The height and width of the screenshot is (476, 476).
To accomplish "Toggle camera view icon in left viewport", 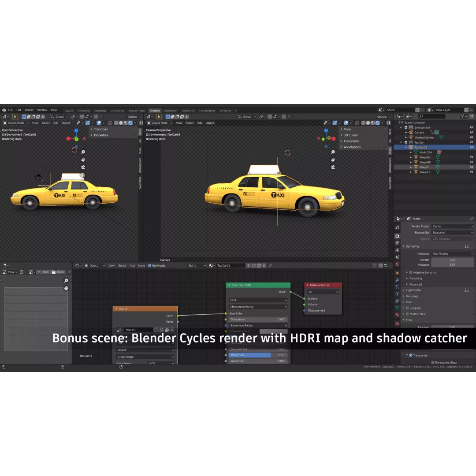I will point(83,167).
